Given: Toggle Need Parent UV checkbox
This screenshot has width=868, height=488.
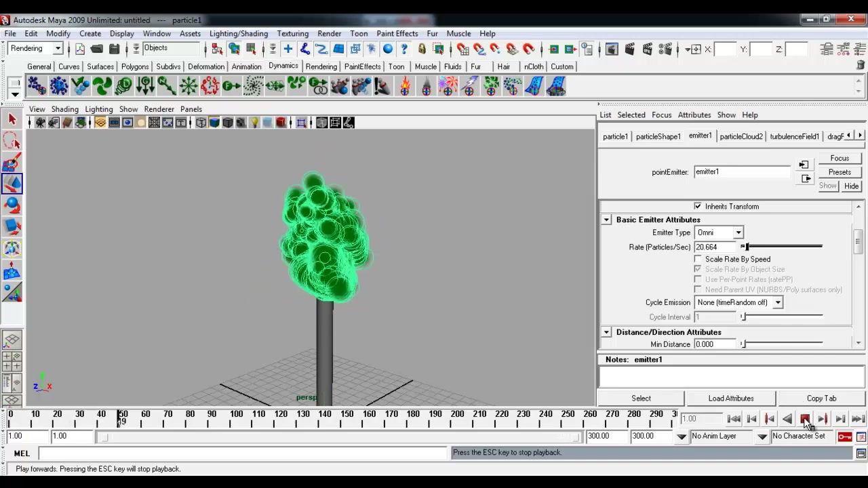Looking at the screenshot, I should 698,289.
